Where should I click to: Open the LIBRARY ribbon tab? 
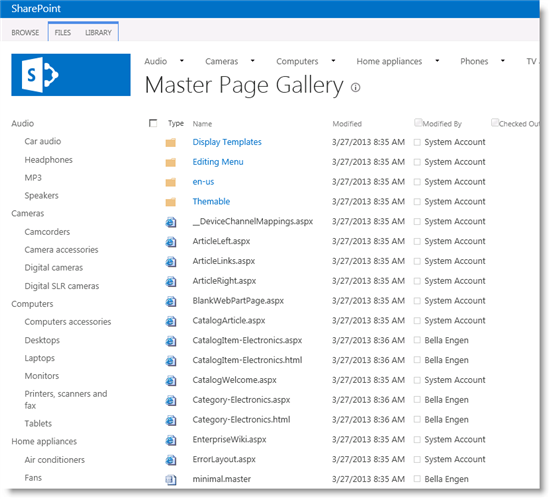pyautogui.click(x=98, y=33)
